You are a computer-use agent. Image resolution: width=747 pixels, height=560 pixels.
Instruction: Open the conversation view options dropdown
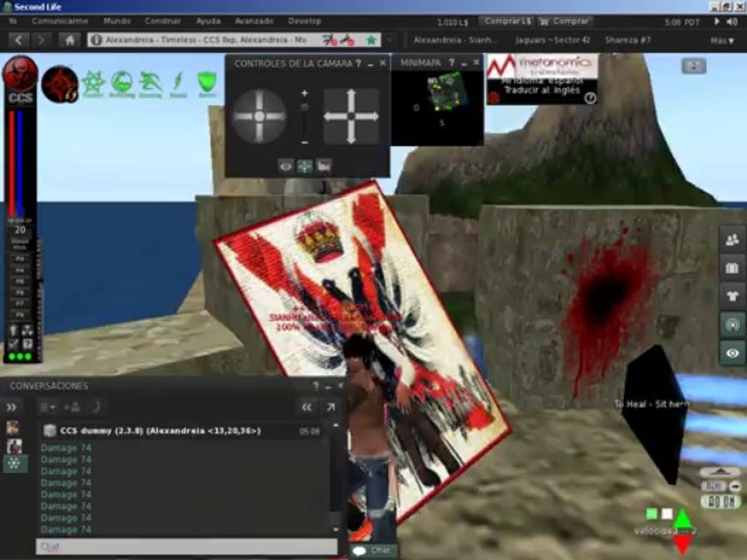pos(47,407)
